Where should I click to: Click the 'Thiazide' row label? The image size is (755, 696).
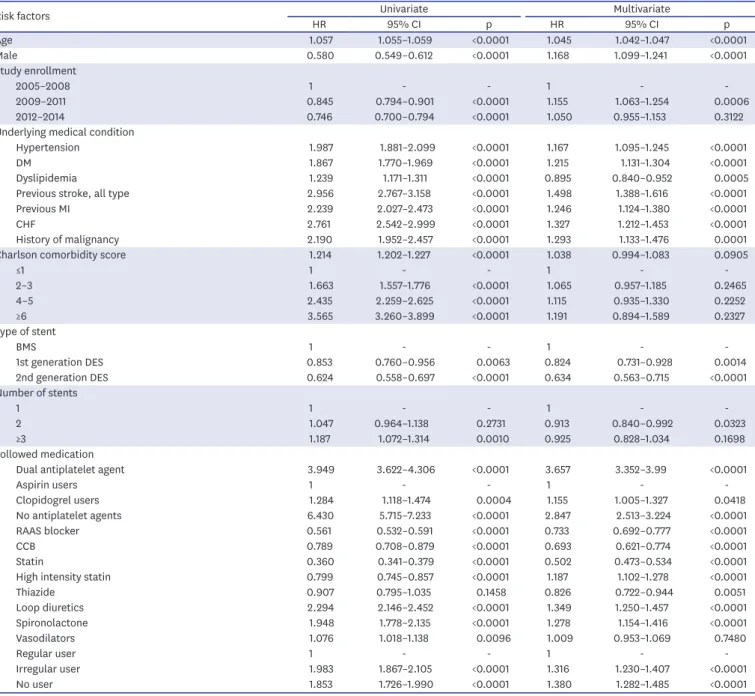[35, 592]
